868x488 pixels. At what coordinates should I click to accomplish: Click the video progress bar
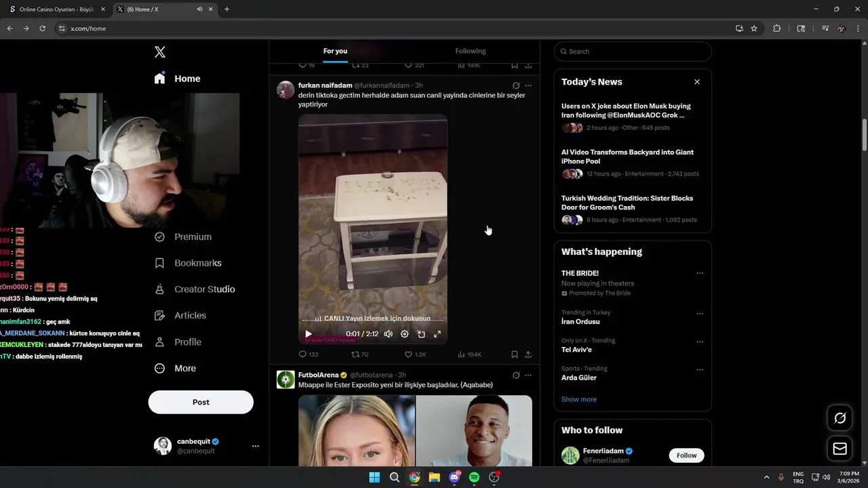(373, 321)
